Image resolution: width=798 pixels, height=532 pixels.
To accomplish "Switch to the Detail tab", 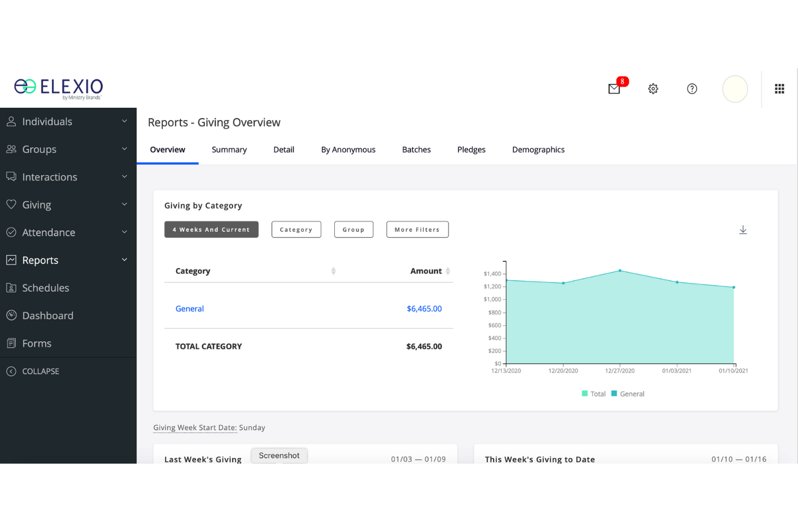I will [284, 150].
